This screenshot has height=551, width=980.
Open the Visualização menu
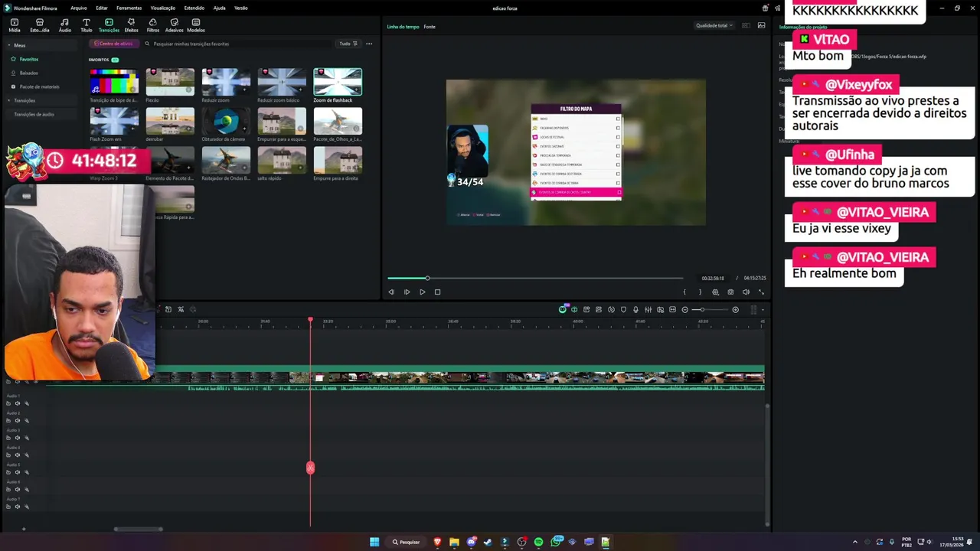click(163, 8)
